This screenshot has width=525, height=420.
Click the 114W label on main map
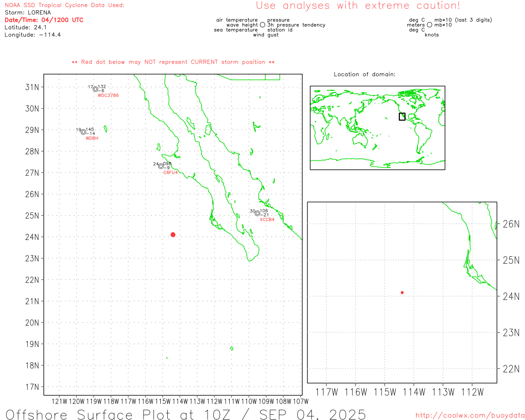[180, 402]
